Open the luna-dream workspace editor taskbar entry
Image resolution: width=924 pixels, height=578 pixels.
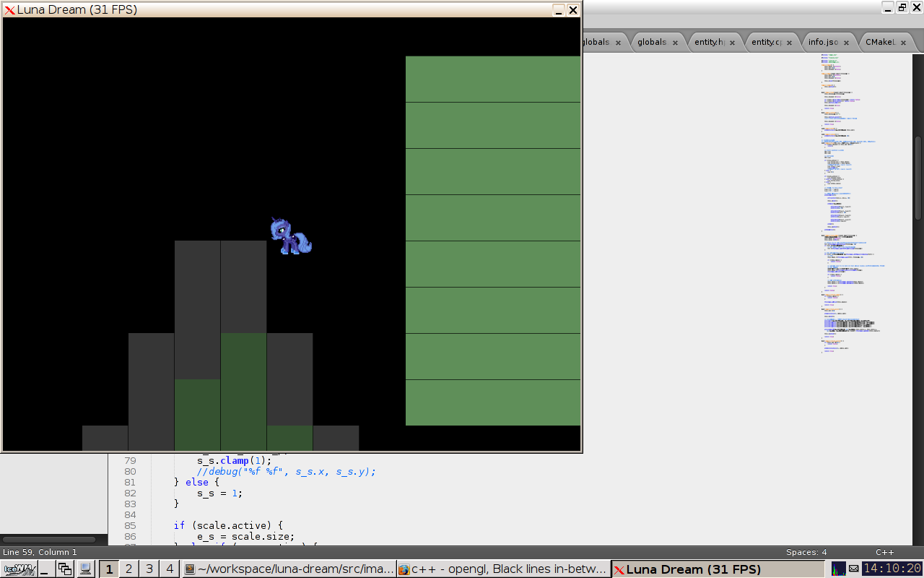(x=289, y=569)
